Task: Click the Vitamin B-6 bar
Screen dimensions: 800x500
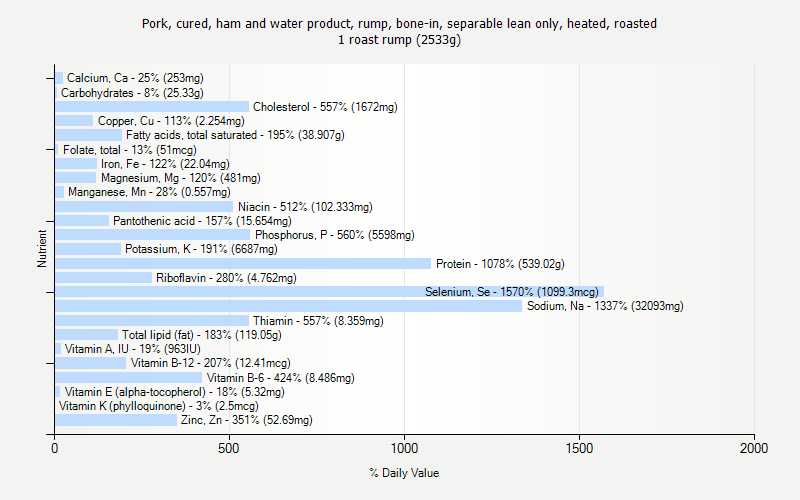Action: click(x=129, y=378)
